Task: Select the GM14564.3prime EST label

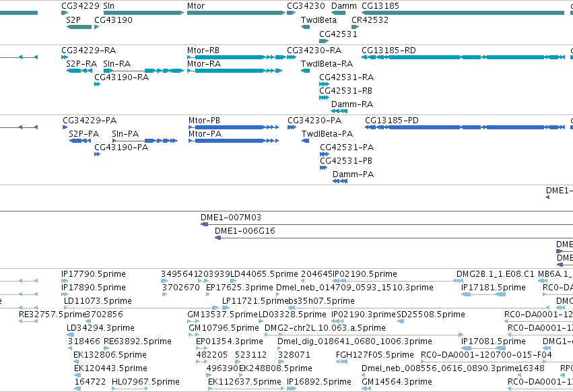Action: click(x=397, y=382)
